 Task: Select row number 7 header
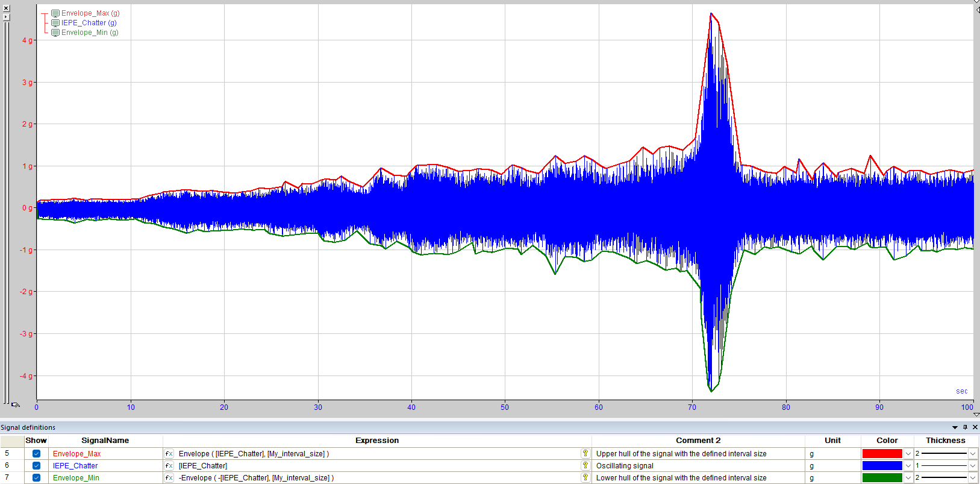(12, 478)
